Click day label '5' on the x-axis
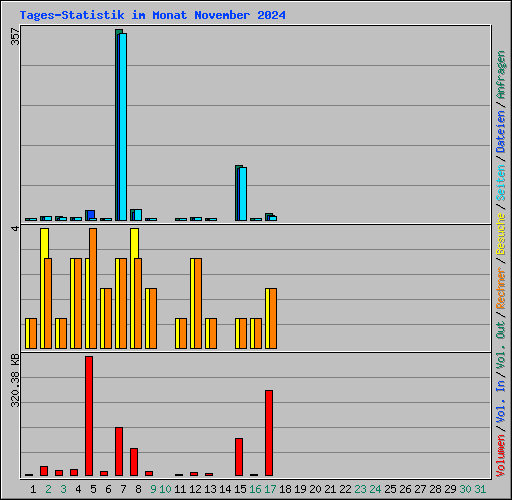 [93, 489]
